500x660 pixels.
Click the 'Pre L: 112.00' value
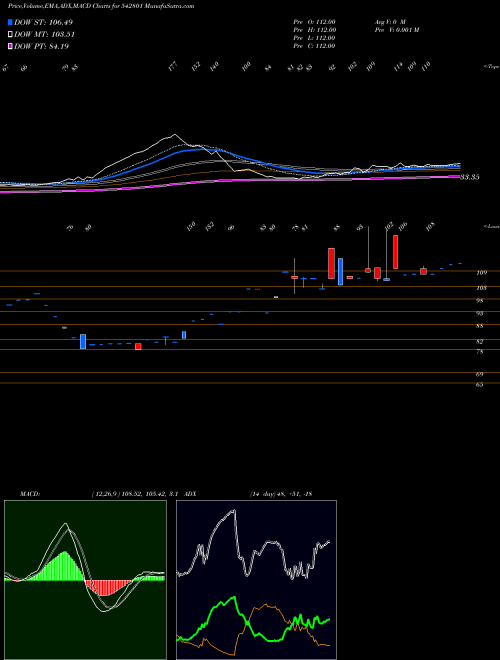(314, 38)
